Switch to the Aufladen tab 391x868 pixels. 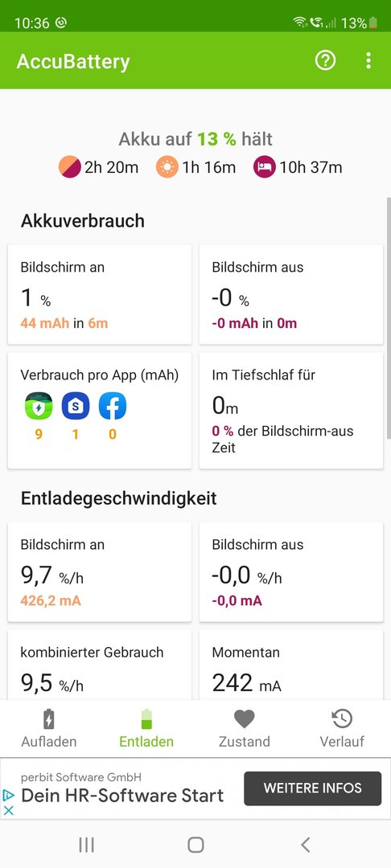click(49, 728)
